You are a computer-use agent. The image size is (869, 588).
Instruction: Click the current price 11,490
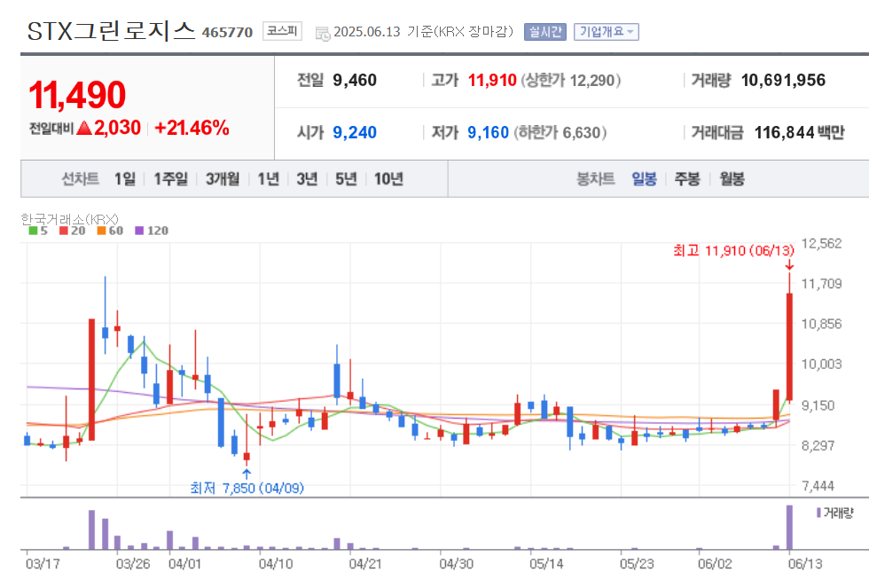pyautogui.click(x=78, y=95)
